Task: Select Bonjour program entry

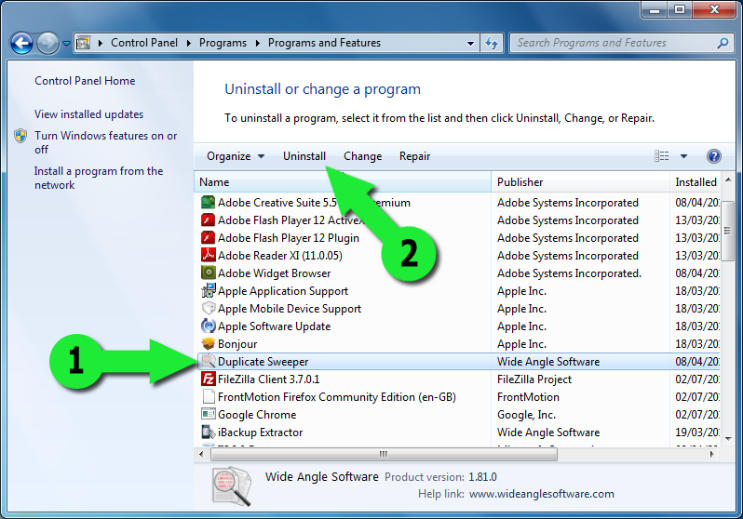Action: coord(237,344)
